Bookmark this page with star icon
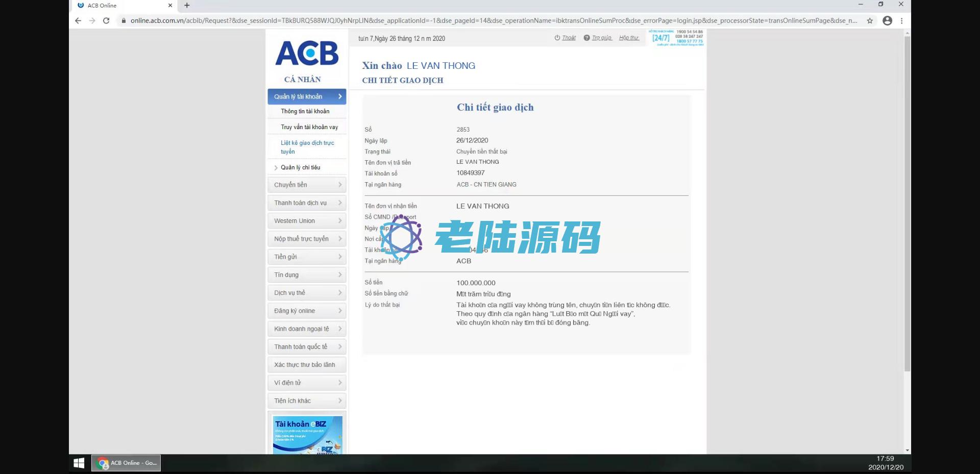980x474 pixels. point(870,21)
